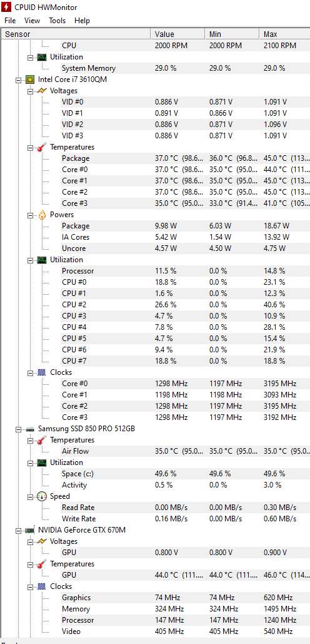Open the View menu

pos(32,21)
